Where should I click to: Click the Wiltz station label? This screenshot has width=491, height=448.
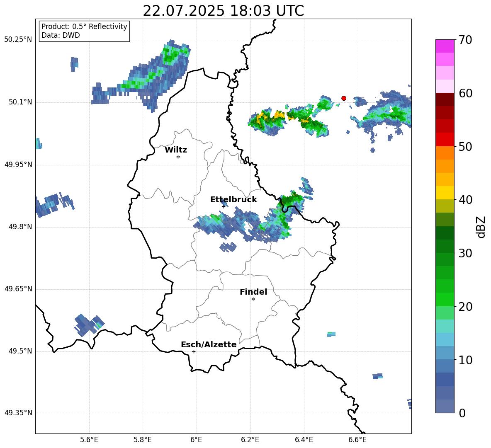tap(176, 150)
